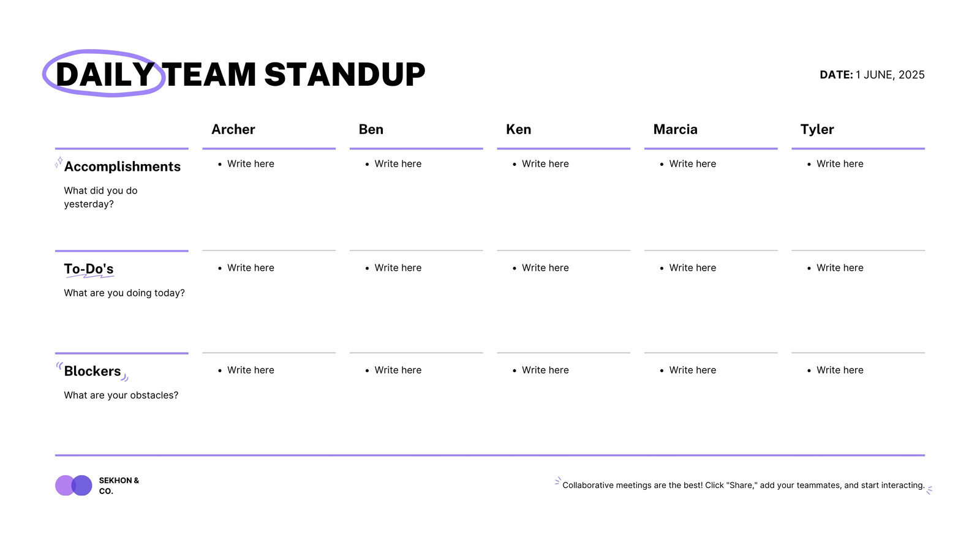This screenshot has width=980, height=551.
Task: Click the squiggle underline beneath To-Do's
Action: point(90,275)
